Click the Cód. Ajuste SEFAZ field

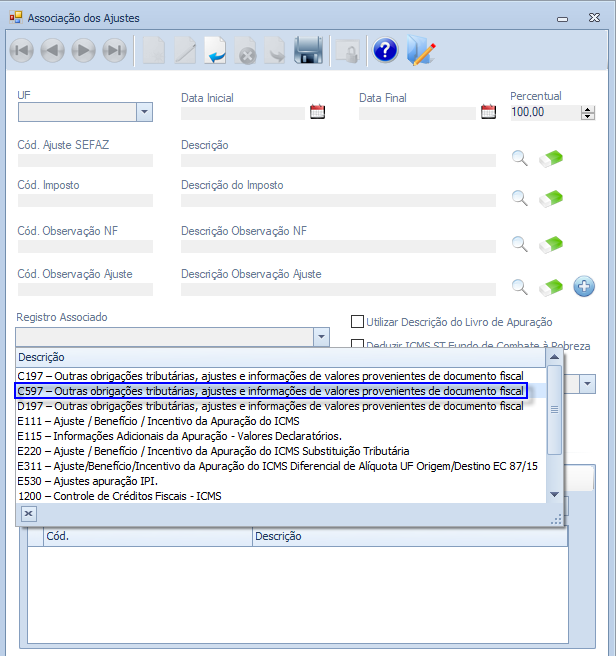click(x=85, y=161)
